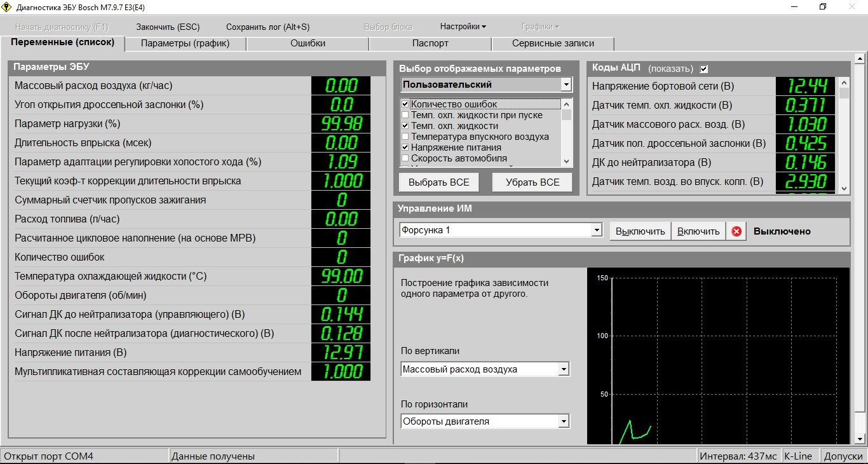Click the Массовый расход воздуха (кг/час) value
Screen dimensions: 868x464
[x=341, y=86]
